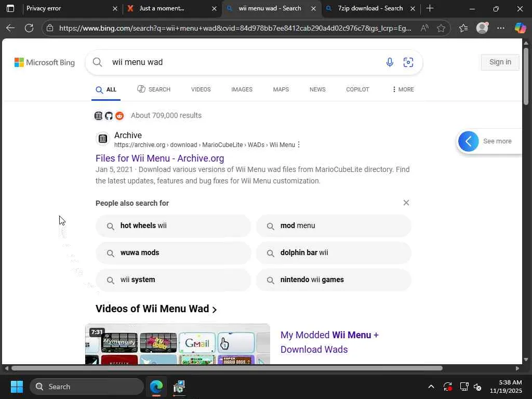Screen dimensions: 532x399
Task: Switch to IMAGES results
Action: click(x=242, y=89)
